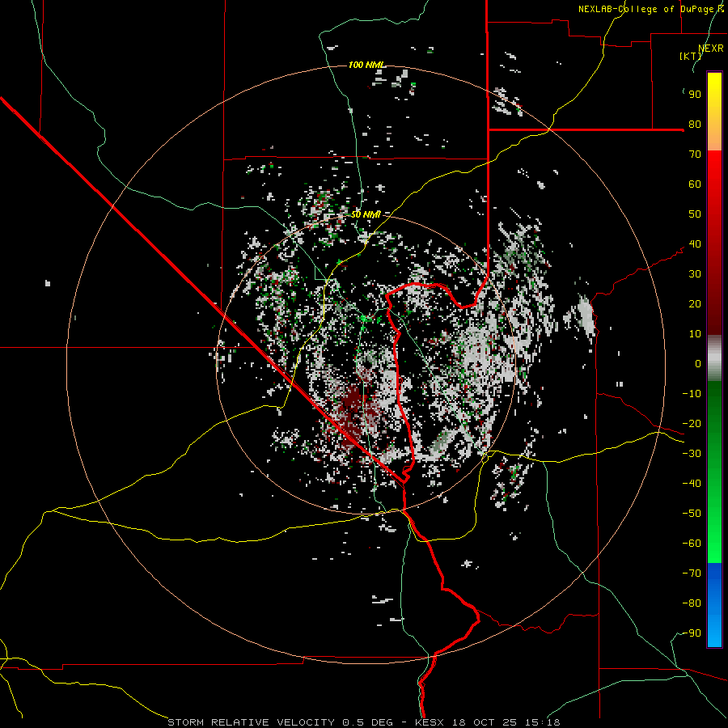Image resolution: width=728 pixels, height=728 pixels.
Task: Select the -30 value on the velocity scale
Action: coord(692,454)
